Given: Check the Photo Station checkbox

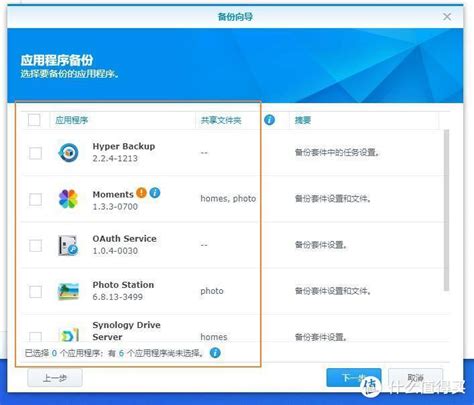Looking at the screenshot, I should click(35, 292).
